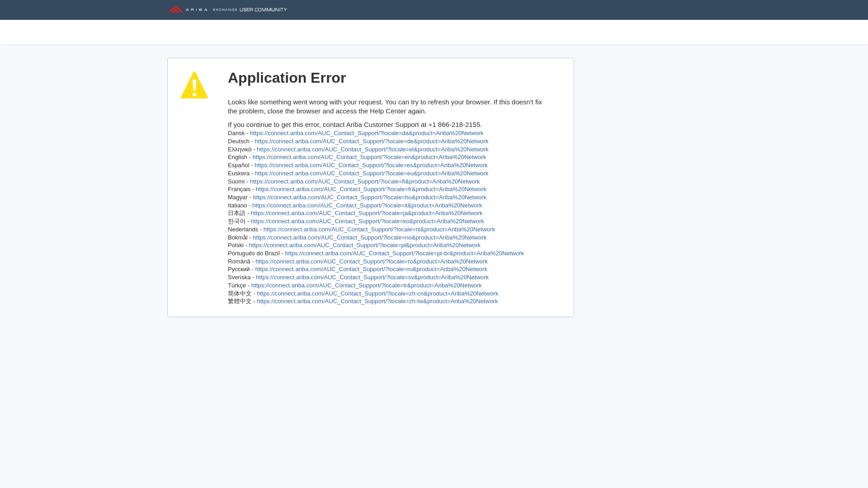Open the 繁體中文 zh-tw support link
Viewport: 868px width, 488px height.
coord(377,301)
